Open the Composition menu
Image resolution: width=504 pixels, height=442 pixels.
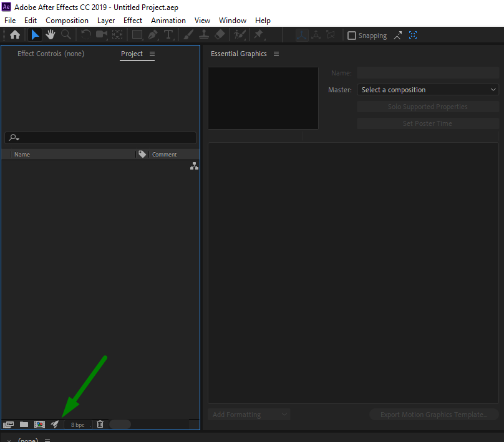pos(67,21)
